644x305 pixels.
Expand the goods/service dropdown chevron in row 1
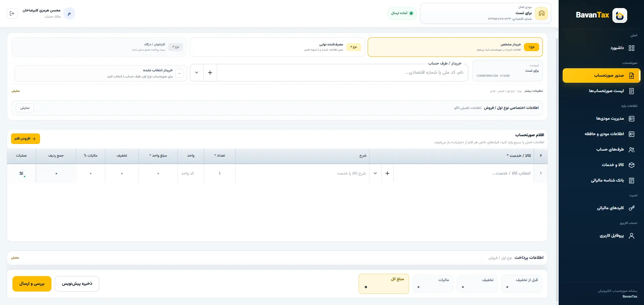[375, 173]
